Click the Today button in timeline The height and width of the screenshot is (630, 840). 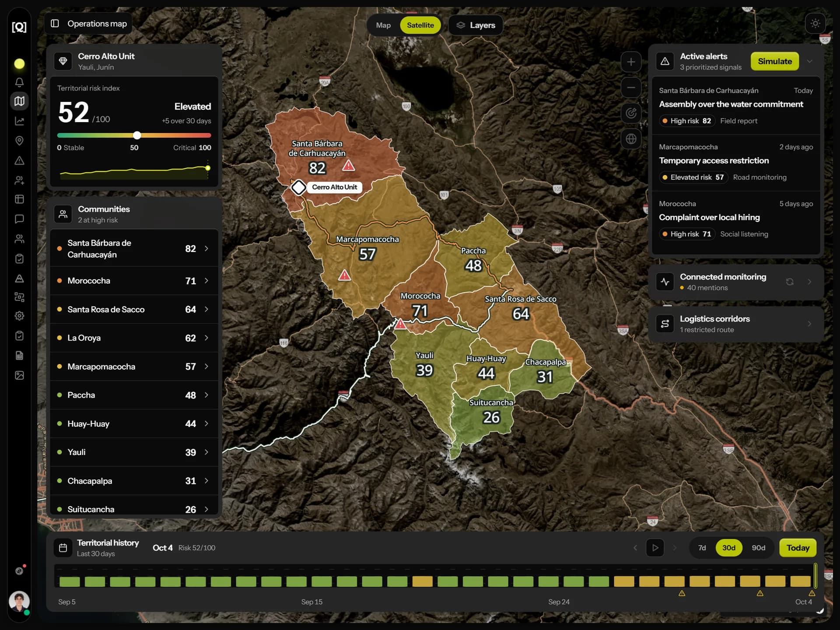coord(798,548)
